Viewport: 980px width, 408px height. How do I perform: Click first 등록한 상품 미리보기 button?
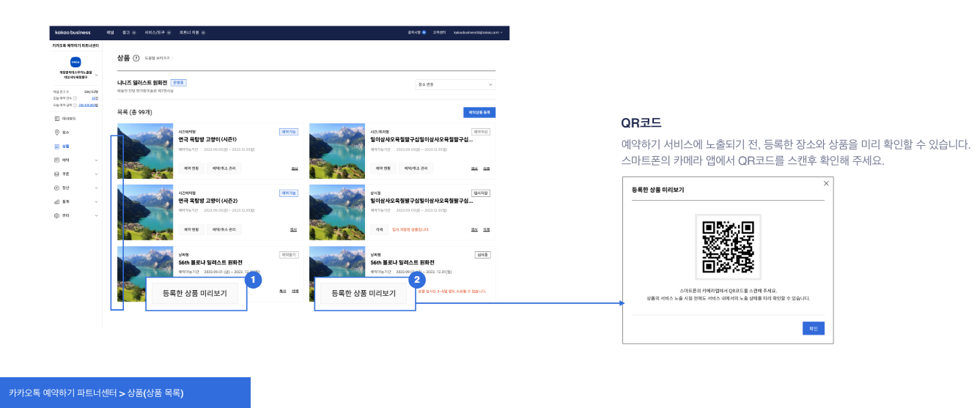click(x=195, y=294)
